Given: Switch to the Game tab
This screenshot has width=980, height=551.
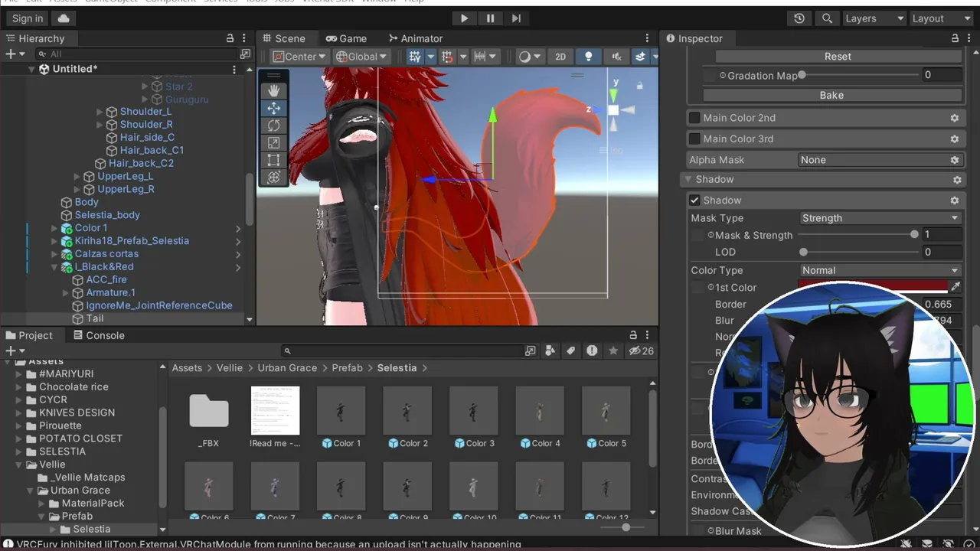Looking at the screenshot, I should pos(346,38).
